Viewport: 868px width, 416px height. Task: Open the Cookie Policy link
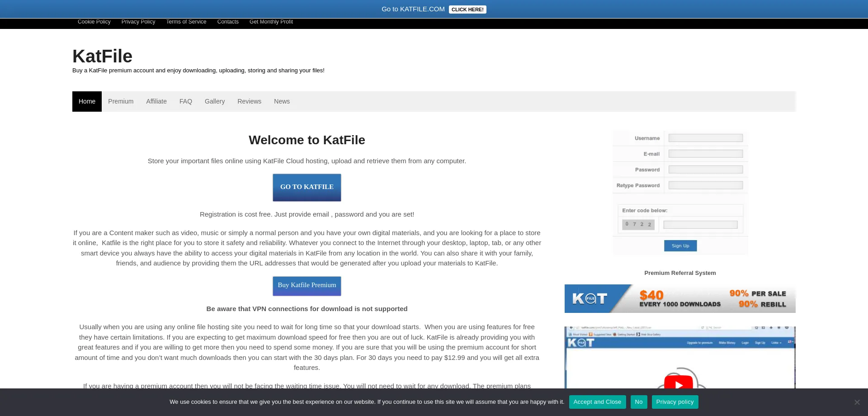click(x=94, y=22)
